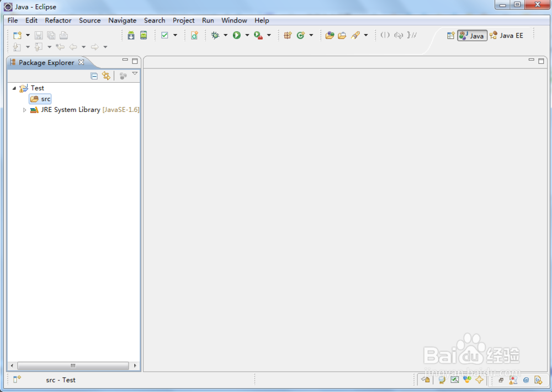Expand the JRE System Library node
Viewport: 552px width, 392px height.
click(24, 110)
